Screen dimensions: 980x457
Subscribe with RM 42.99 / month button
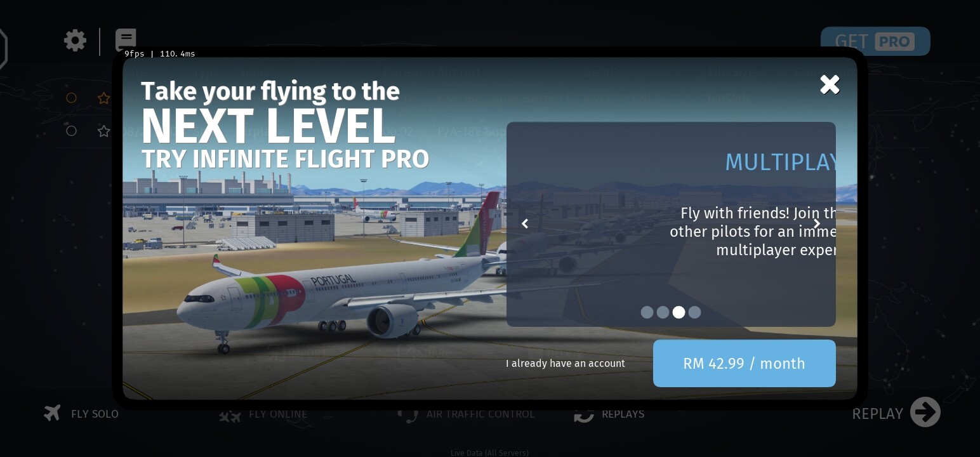point(744,363)
